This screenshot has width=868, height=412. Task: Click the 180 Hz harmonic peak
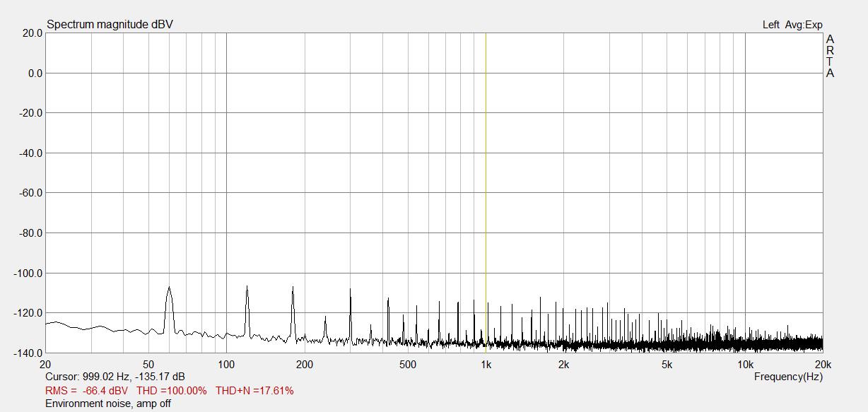coord(293,312)
